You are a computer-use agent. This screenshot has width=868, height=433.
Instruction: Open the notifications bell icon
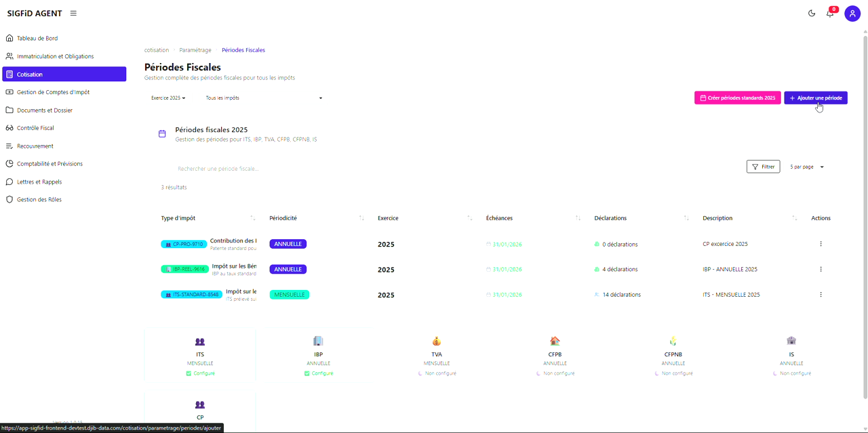(x=829, y=14)
